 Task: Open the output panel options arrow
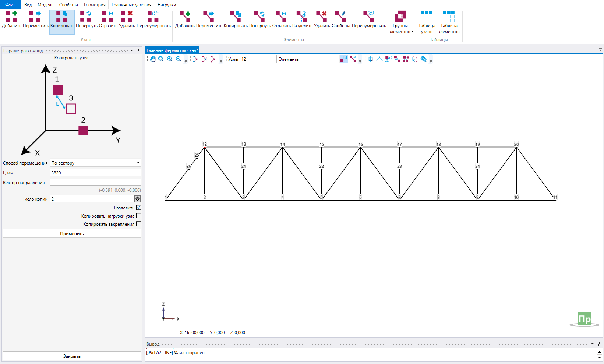coord(593,344)
